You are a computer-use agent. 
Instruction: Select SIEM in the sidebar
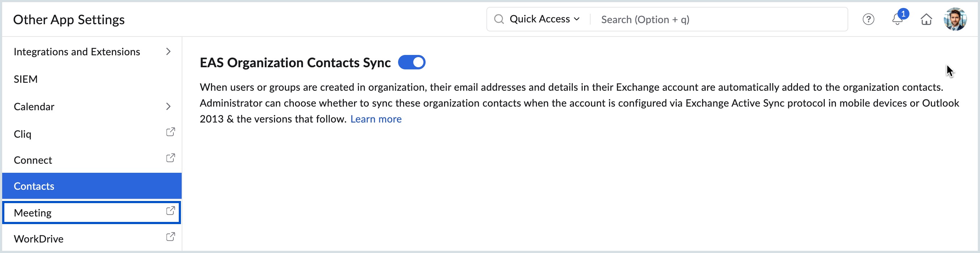pos(26,80)
